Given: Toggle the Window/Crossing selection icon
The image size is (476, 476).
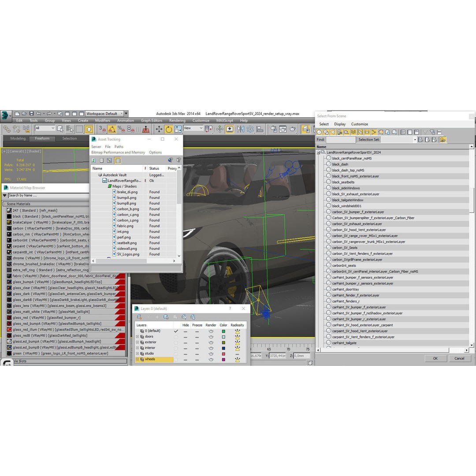Looking at the screenshot, I should pyautogui.click(x=89, y=129).
